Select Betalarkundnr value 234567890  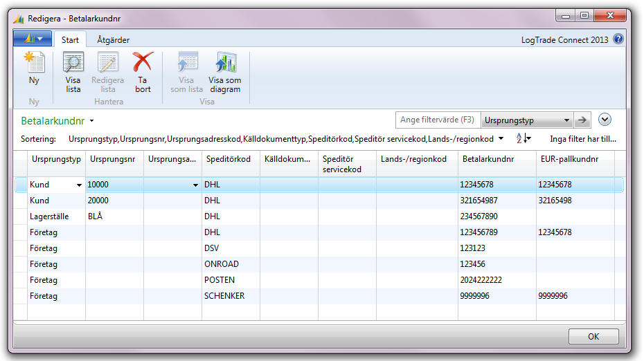click(x=497, y=216)
